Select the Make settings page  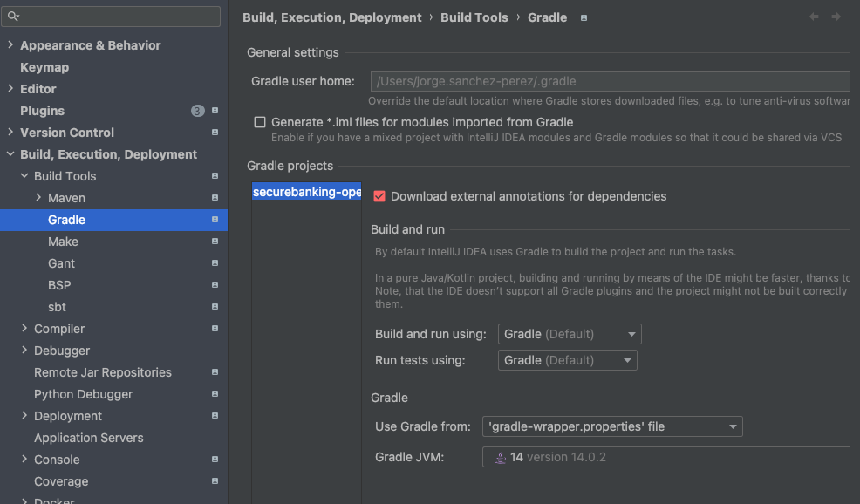(63, 242)
